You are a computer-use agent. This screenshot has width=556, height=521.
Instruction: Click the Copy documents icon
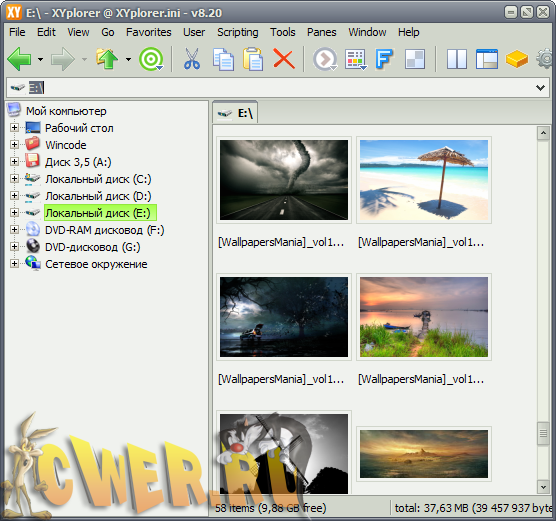(x=223, y=59)
